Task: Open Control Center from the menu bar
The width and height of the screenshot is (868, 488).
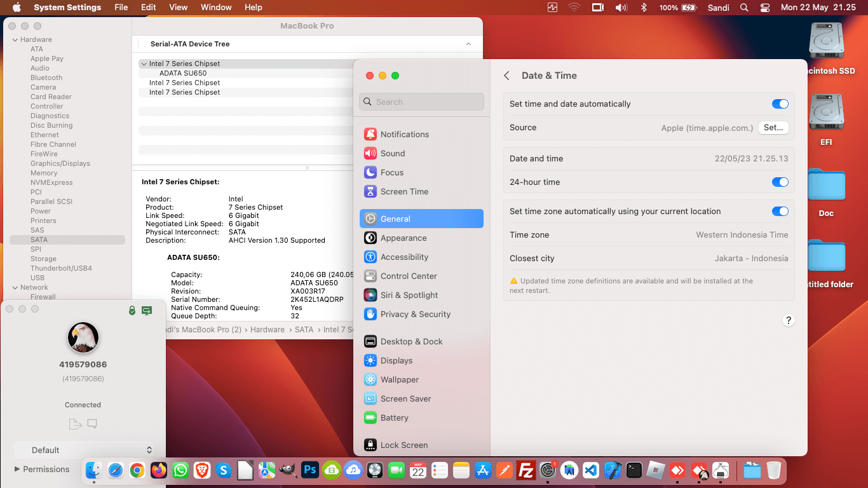Action: 765,8
